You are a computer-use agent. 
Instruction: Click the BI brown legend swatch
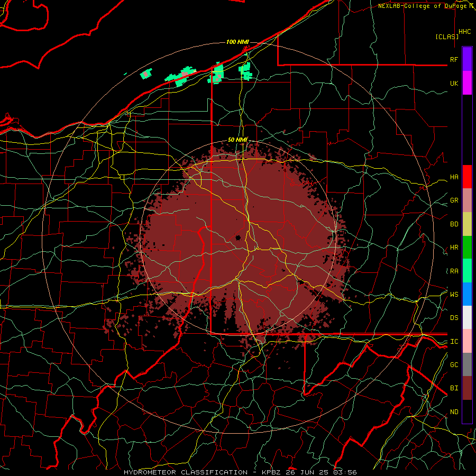pos(467,388)
